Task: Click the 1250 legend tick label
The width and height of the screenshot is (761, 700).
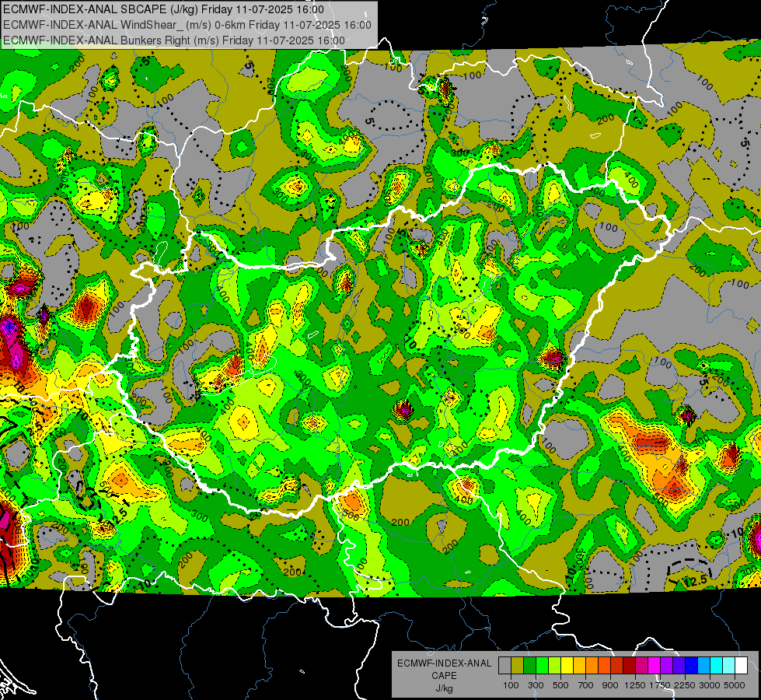Action: pos(635,685)
